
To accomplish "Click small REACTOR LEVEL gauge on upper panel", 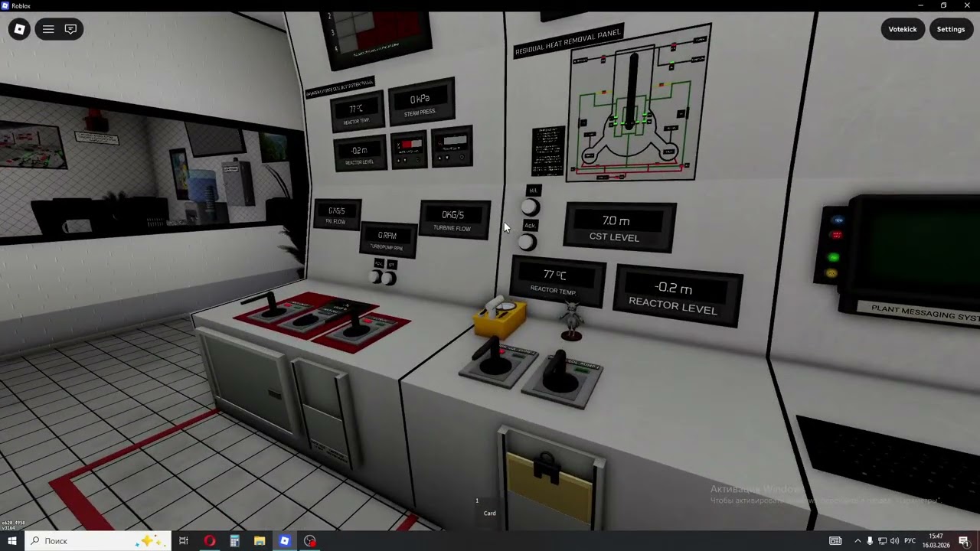I will (360, 154).
